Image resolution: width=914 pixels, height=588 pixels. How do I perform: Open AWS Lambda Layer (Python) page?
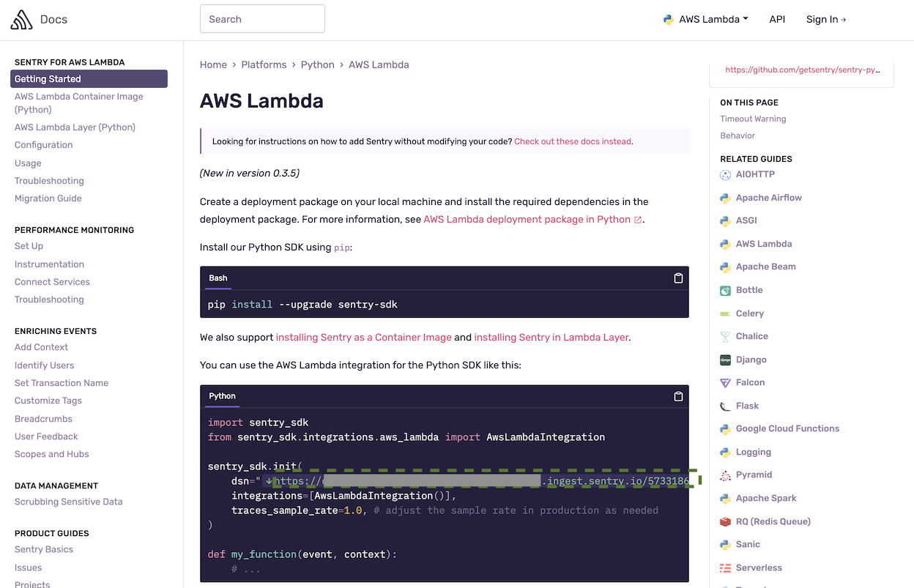(x=75, y=127)
